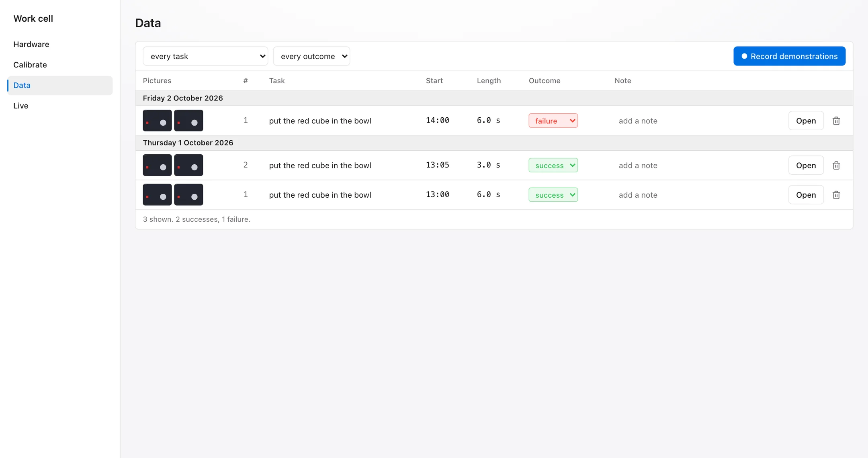The image size is (868, 458).
Task: Open the every task filter dropdown
Action: coord(205,56)
